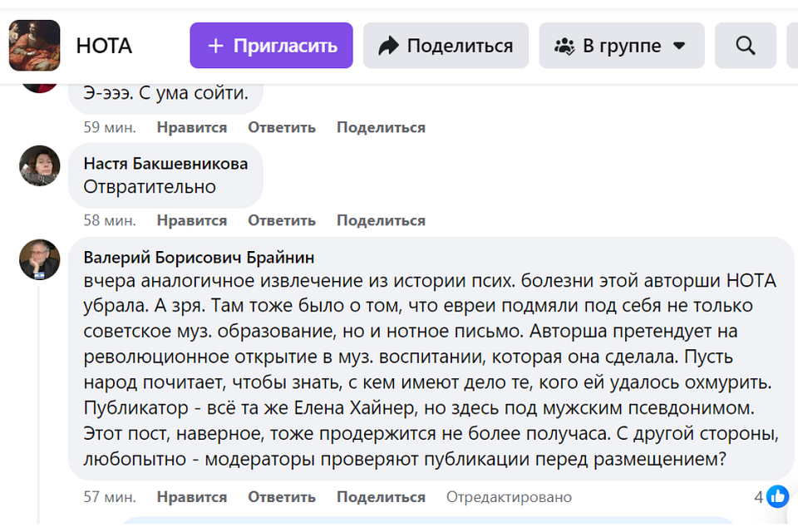
Task: Click the blue thumbs-up reaction icon
Action: click(777, 497)
